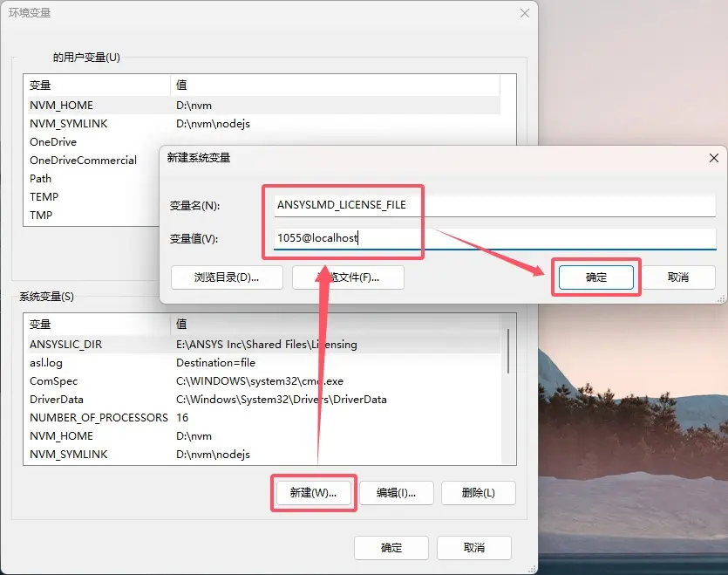Click the 删除(L) system variable button
Screen dimensions: 728x575
[x=478, y=492]
